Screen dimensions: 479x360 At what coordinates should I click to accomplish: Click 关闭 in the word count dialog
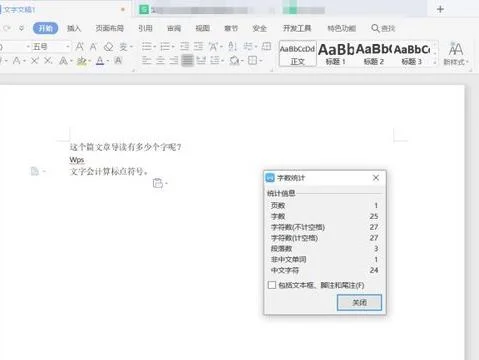coord(359,302)
